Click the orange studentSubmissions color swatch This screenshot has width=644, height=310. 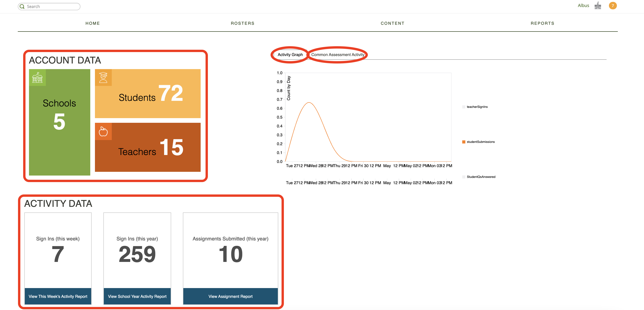point(463,142)
